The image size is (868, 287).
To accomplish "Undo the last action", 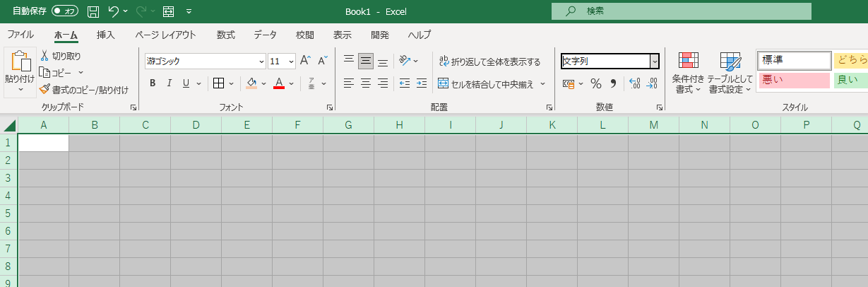I will click(114, 11).
